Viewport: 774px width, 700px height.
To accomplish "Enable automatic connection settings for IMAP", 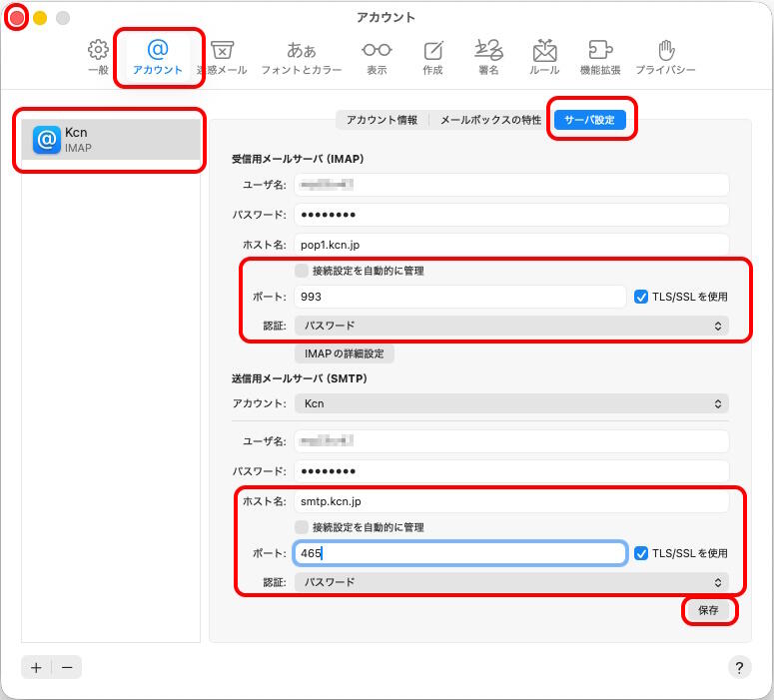I will tap(302, 271).
